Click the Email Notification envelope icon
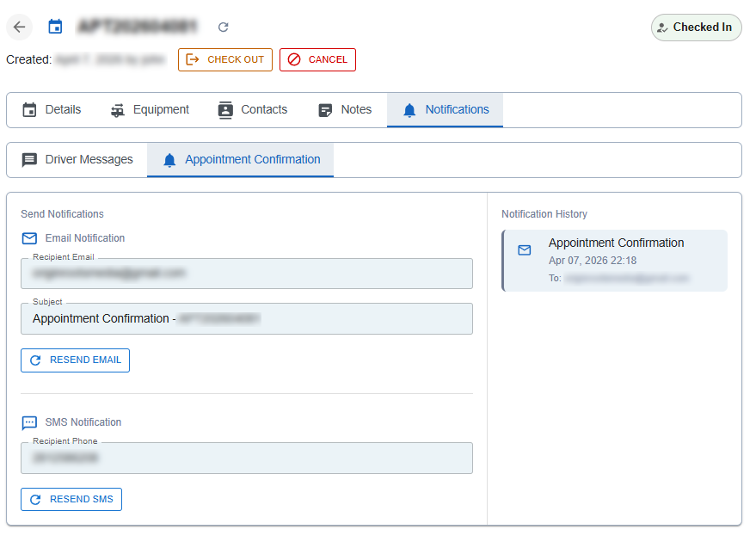The width and height of the screenshot is (756, 554). [28, 238]
